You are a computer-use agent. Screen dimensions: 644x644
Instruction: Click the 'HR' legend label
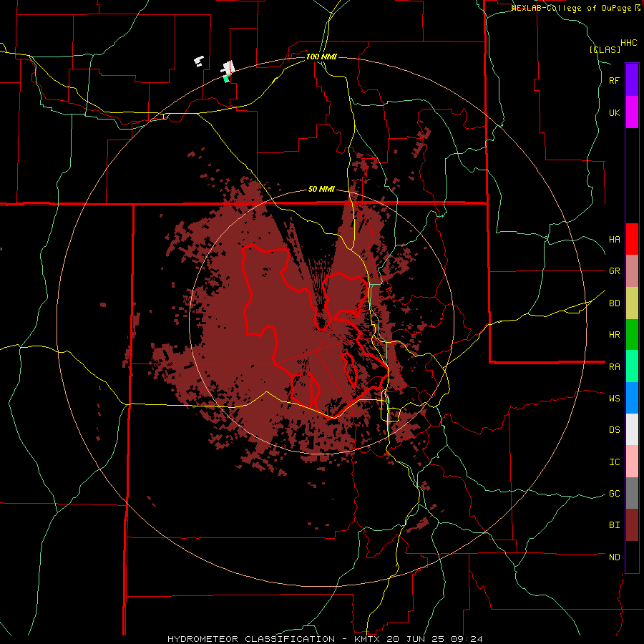coord(615,335)
